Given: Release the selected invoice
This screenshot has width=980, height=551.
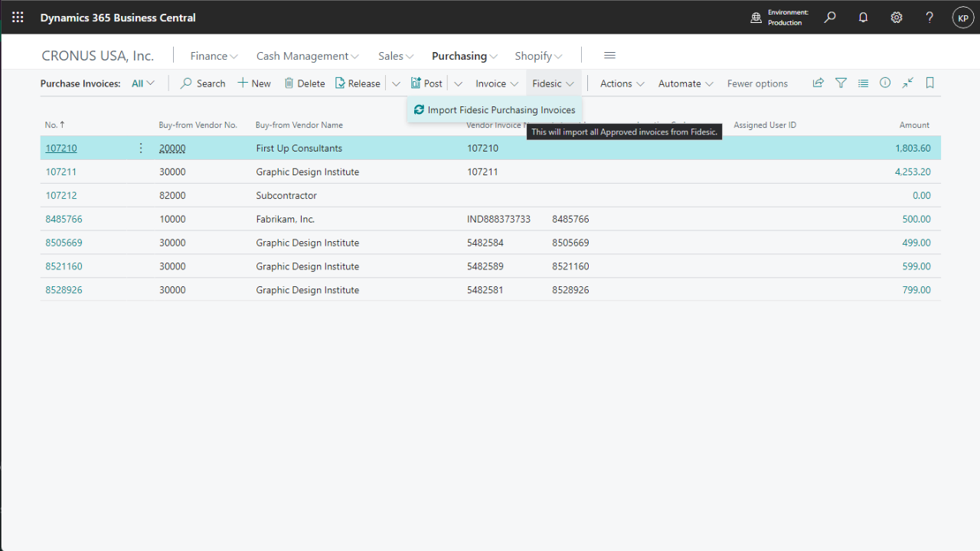Looking at the screenshot, I should 358,83.
